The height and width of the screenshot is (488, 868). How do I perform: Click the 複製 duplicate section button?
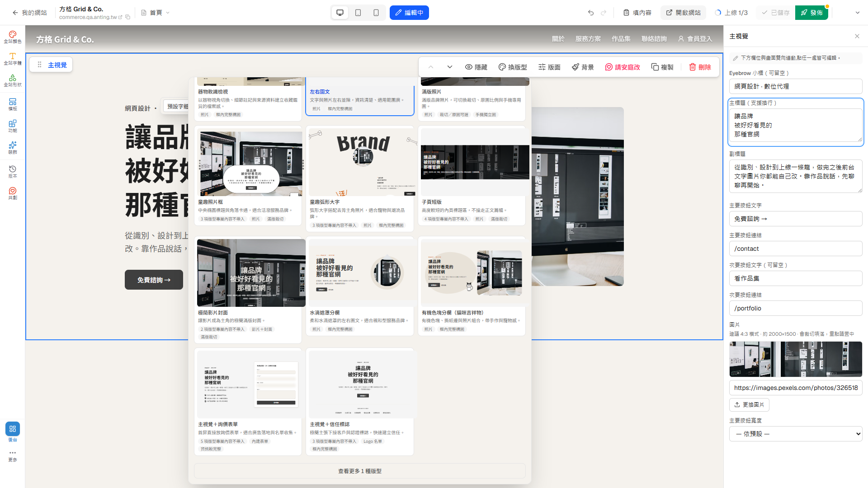pyautogui.click(x=662, y=67)
